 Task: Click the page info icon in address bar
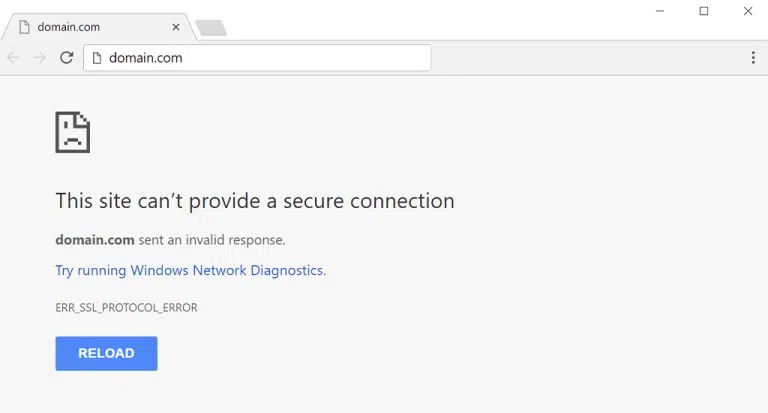point(97,58)
